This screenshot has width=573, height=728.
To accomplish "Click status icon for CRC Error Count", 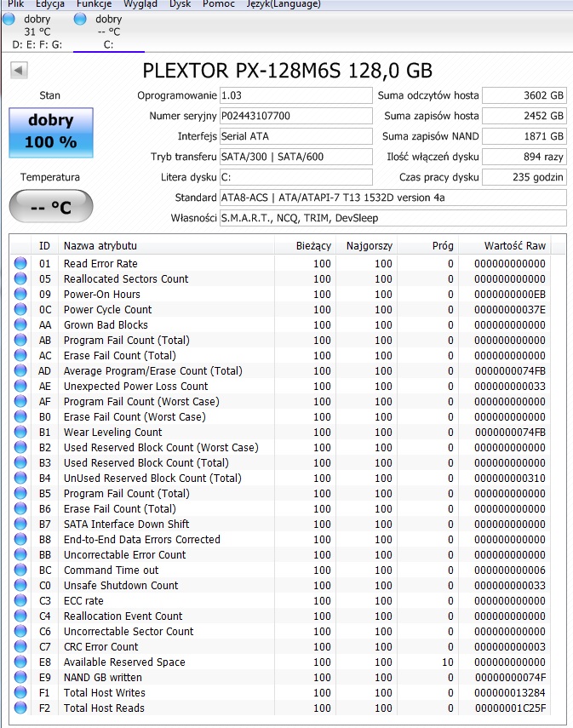I will 20,646.
